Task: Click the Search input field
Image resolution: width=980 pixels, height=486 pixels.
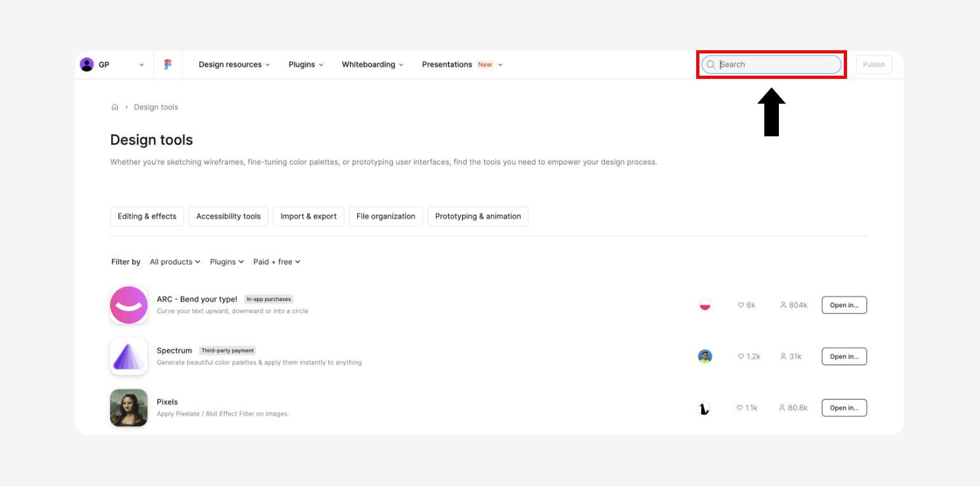Action: [x=776, y=65]
